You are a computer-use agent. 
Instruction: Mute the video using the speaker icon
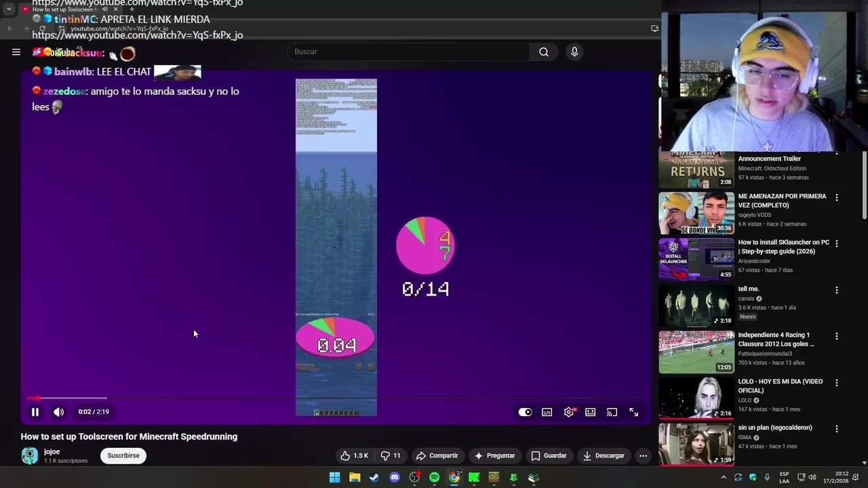click(59, 412)
